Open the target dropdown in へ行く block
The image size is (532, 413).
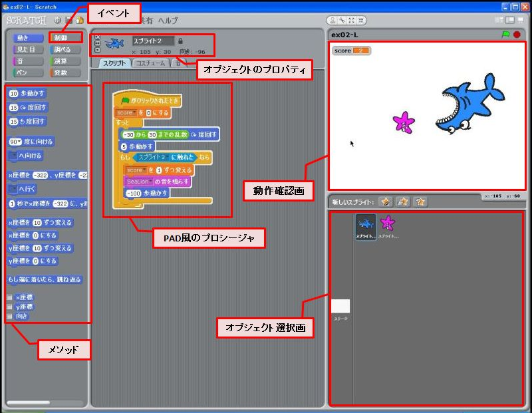click(13, 189)
